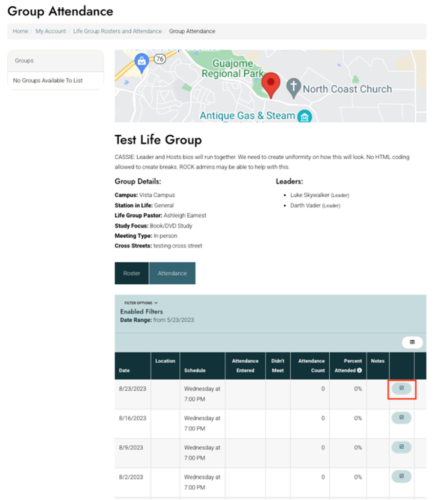Click the Enabled Filters label

pos(141,312)
